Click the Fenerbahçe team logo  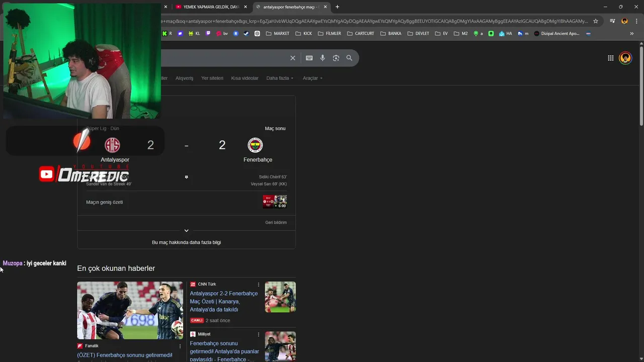point(255,145)
